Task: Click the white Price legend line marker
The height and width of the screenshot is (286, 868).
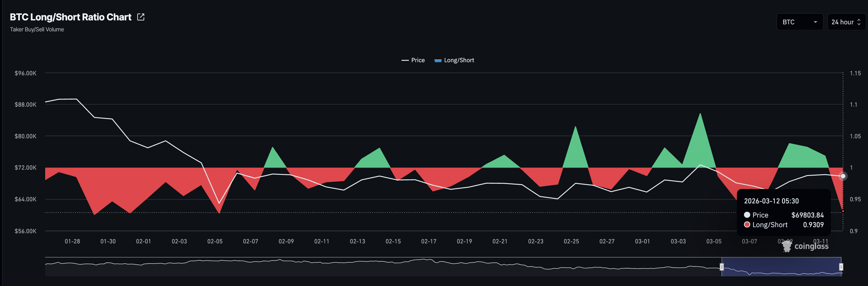Action: click(x=405, y=60)
